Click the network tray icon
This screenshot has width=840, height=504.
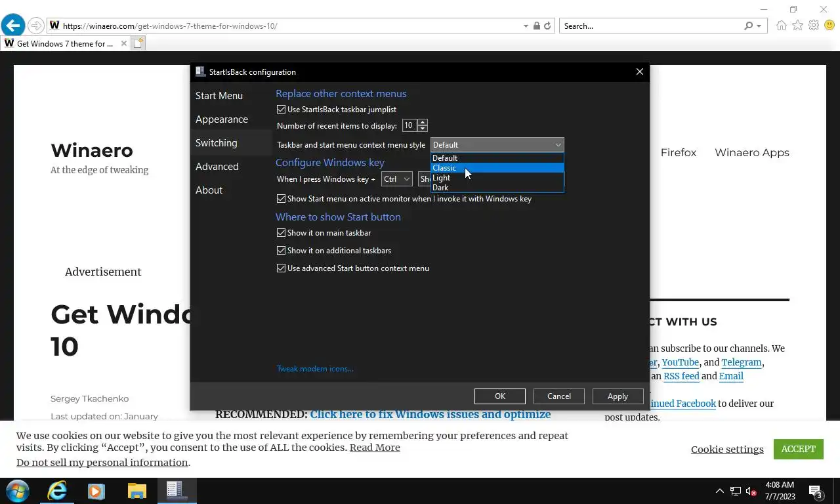(736, 491)
